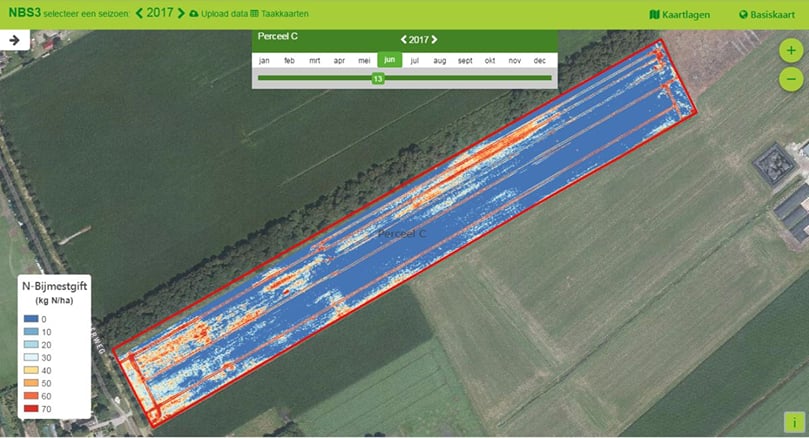Select the jul month tab
Image resolution: width=809 pixels, height=438 pixels.
(414, 60)
